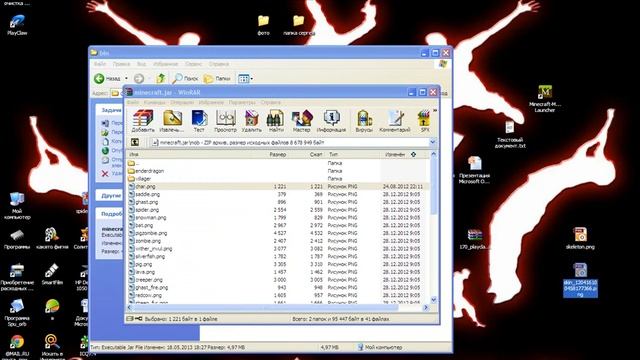
Task: Click the WinRAR vertical scrollbar thumb
Action: tap(433, 187)
